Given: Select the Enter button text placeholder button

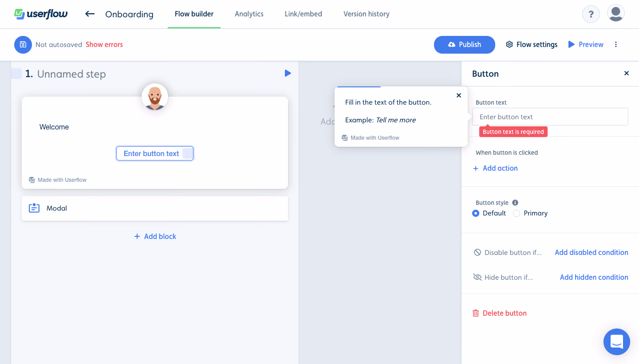Looking at the screenshot, I should point(154,153).
